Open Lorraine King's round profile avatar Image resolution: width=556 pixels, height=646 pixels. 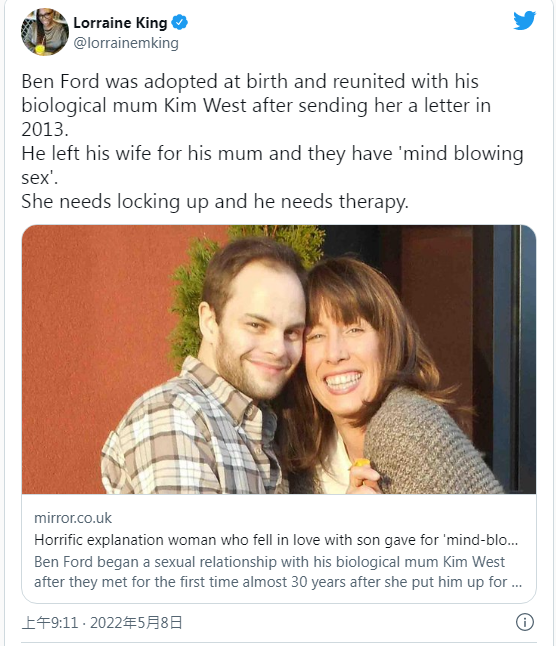pyautogui.click(x=45, y=32)
